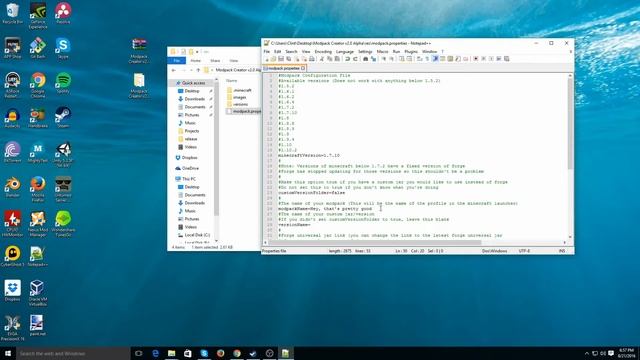Open the Share ribbon tab in File Explorer

pyautogui.click(x=215, y=60)
